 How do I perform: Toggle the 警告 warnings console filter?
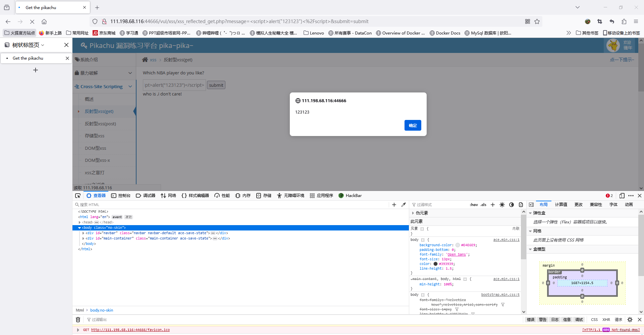click(x=543, y=320)
